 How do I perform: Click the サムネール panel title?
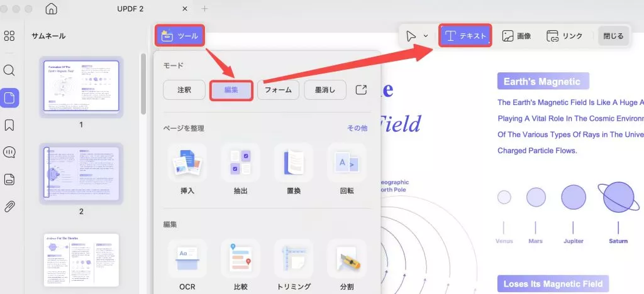pos(48,36)
